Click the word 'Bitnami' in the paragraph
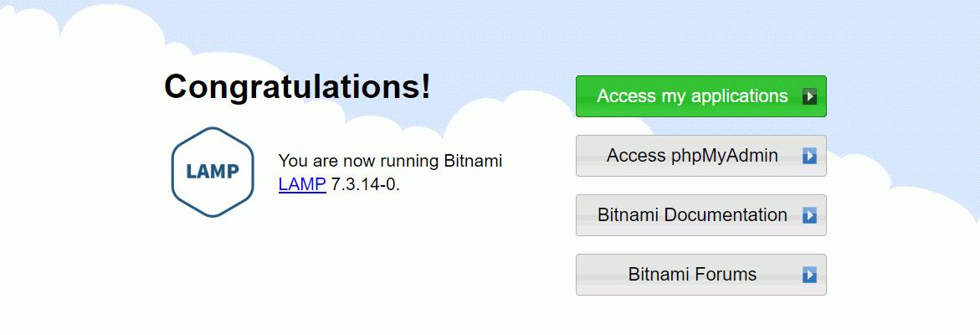 [473, 161]
